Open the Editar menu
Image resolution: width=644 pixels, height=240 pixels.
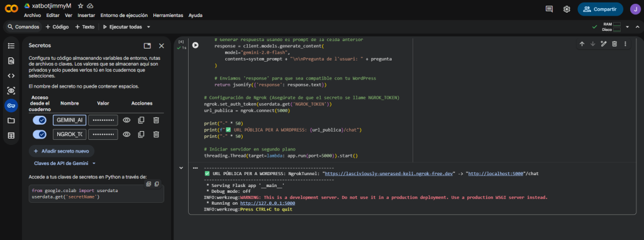53,15
